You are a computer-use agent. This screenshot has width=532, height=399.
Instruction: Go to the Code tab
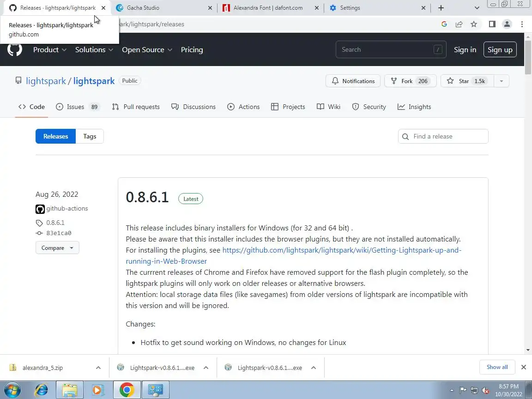click(x=31, y=107)
